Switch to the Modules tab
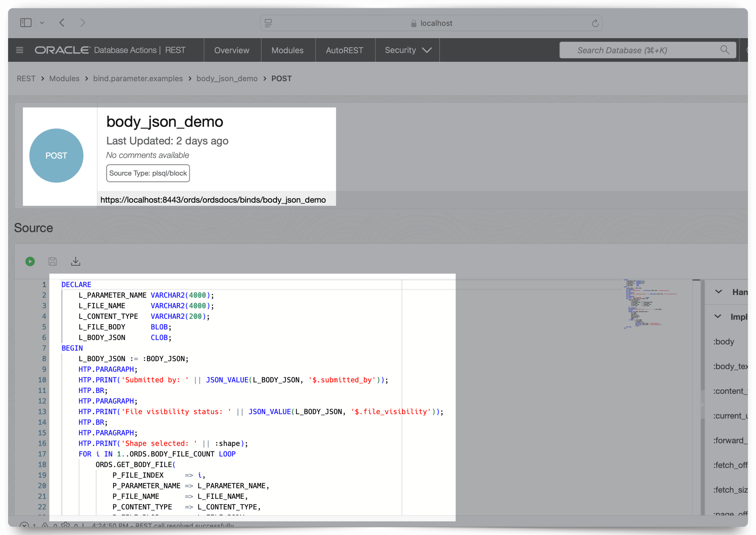 tap(287, 50)
